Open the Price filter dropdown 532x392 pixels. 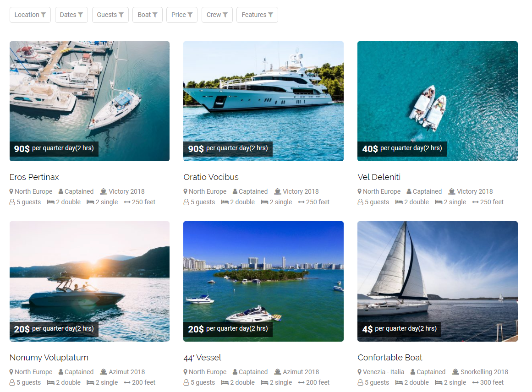pyautogui.click(x=182, y=15)
